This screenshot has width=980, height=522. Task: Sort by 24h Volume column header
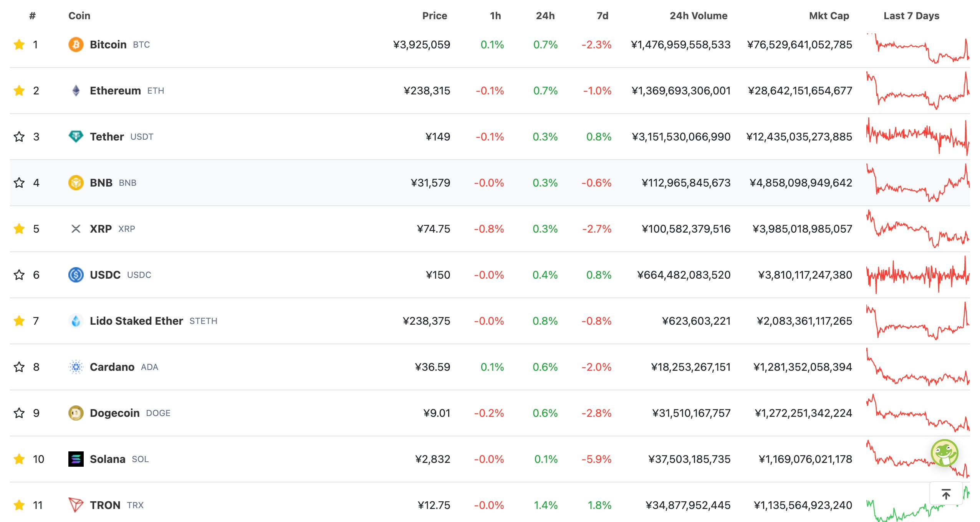click(x=699, y=16)
